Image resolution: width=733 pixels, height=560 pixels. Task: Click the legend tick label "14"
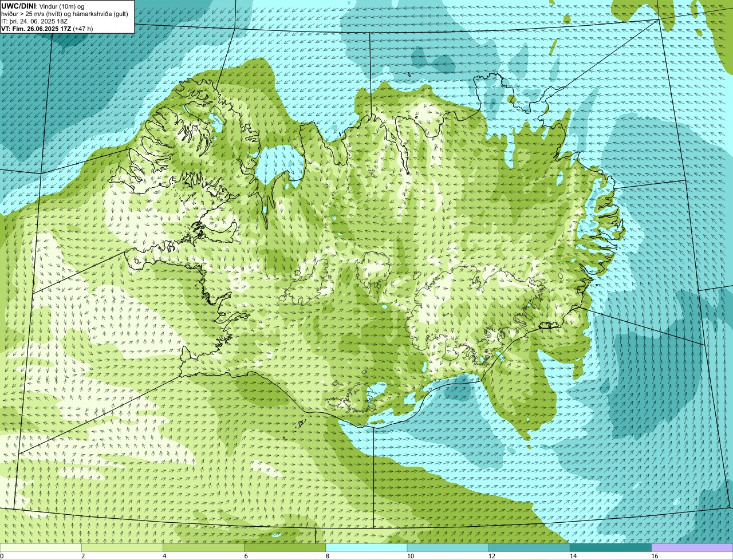pos(573,556)
